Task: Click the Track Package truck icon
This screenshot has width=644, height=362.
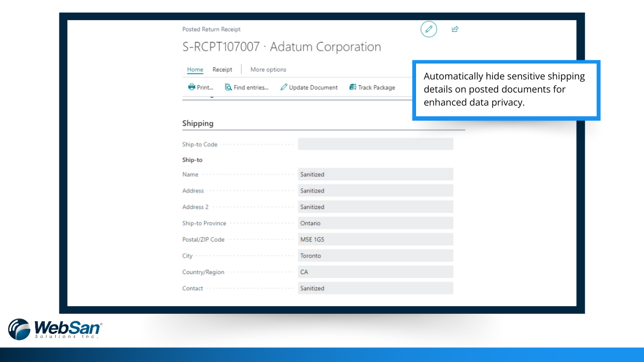Action: click(353, 87)
